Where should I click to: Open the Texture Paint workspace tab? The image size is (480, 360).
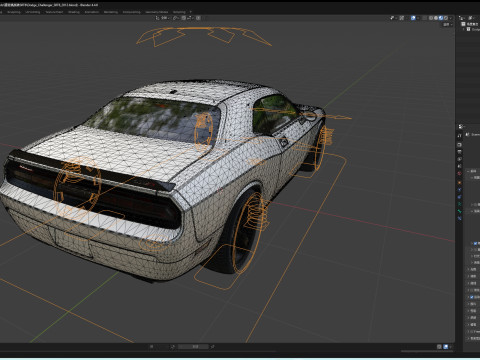click(54, 12)
